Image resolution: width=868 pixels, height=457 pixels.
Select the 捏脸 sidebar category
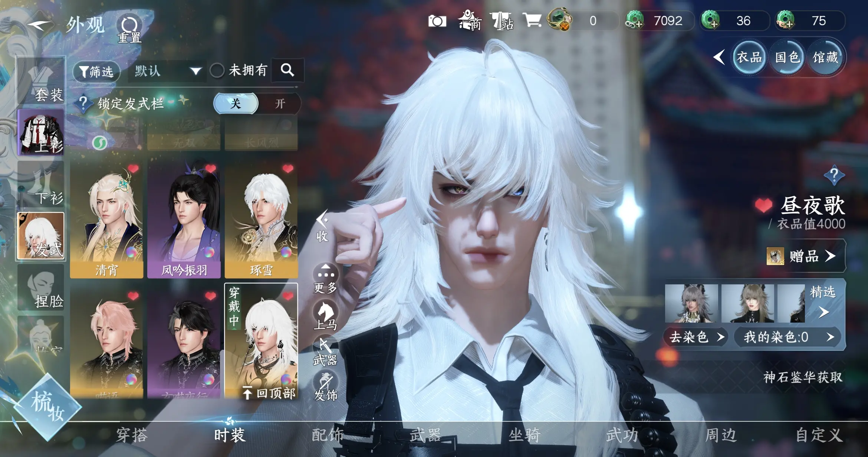(41, 287)
